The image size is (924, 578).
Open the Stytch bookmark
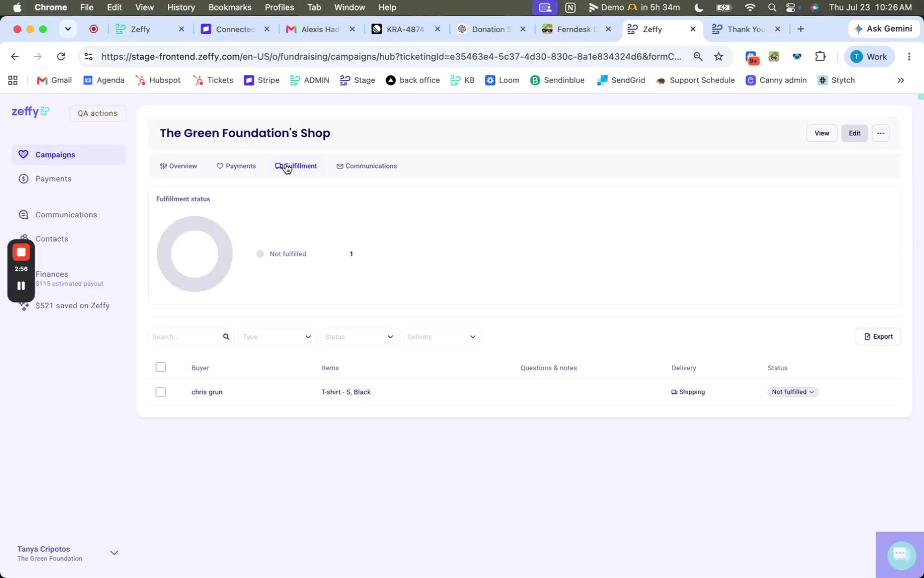click(x=836, y=80)
